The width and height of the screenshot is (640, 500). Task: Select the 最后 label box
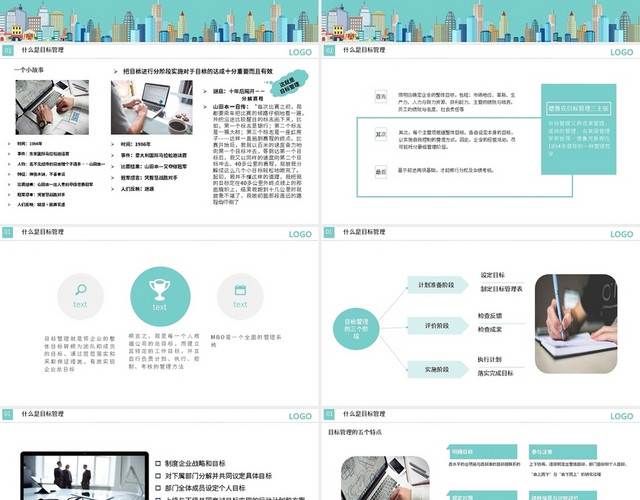pyautogui.click(x=381, y=172)
